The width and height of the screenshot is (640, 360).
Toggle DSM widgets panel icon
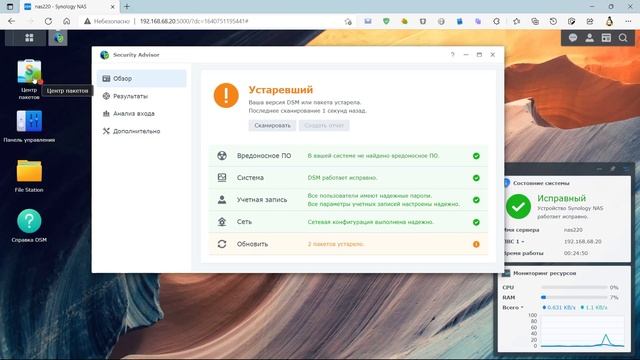point(606,38)
